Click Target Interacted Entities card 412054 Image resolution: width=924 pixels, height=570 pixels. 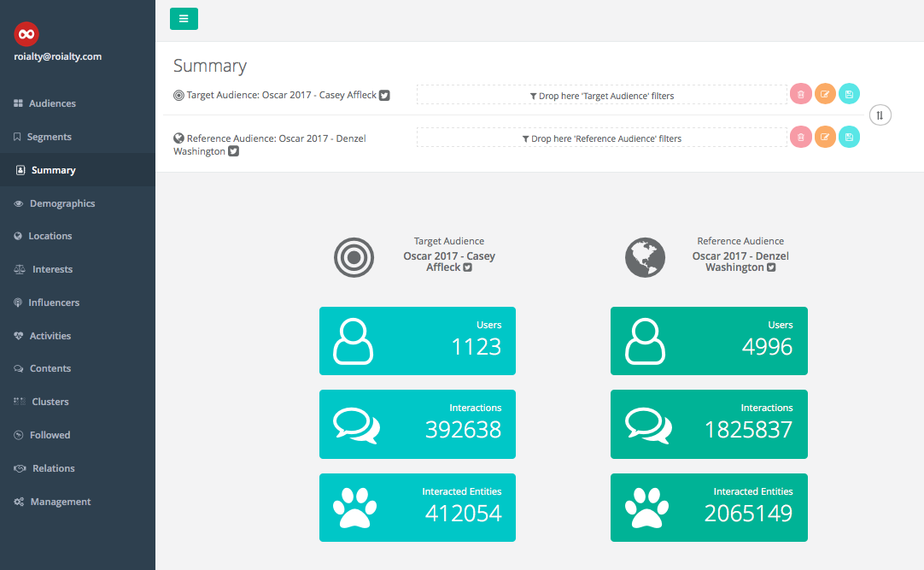click(x=418, y=508)
